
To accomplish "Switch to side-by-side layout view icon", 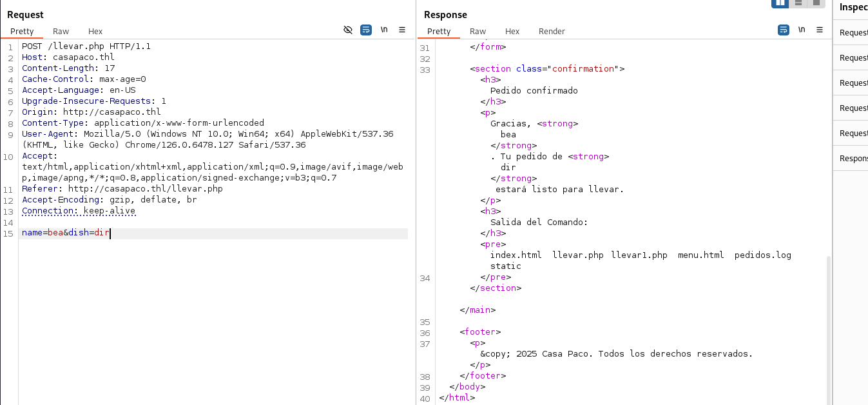I will (780, 3).
